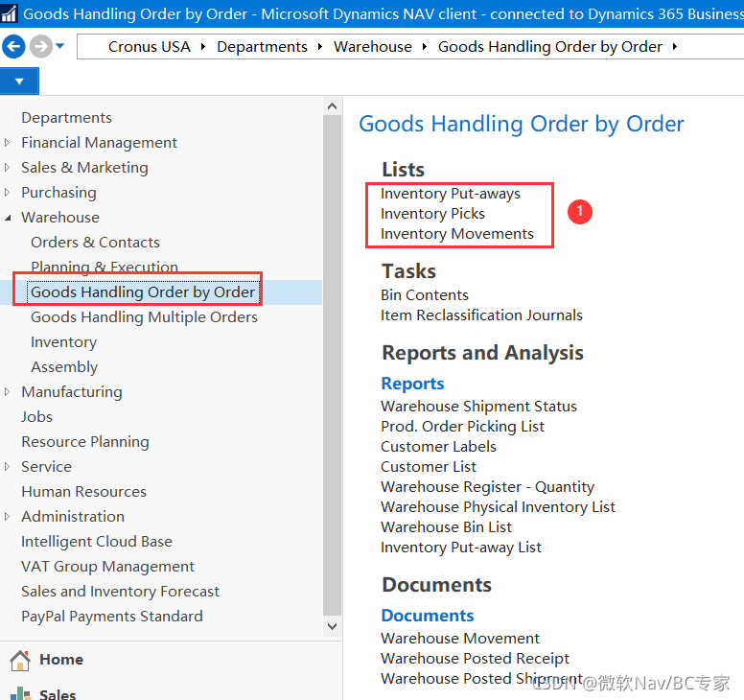
Task: Open dropdown arrow after Cronus USA breadcrumb
Action: click(x=203, y=47)
